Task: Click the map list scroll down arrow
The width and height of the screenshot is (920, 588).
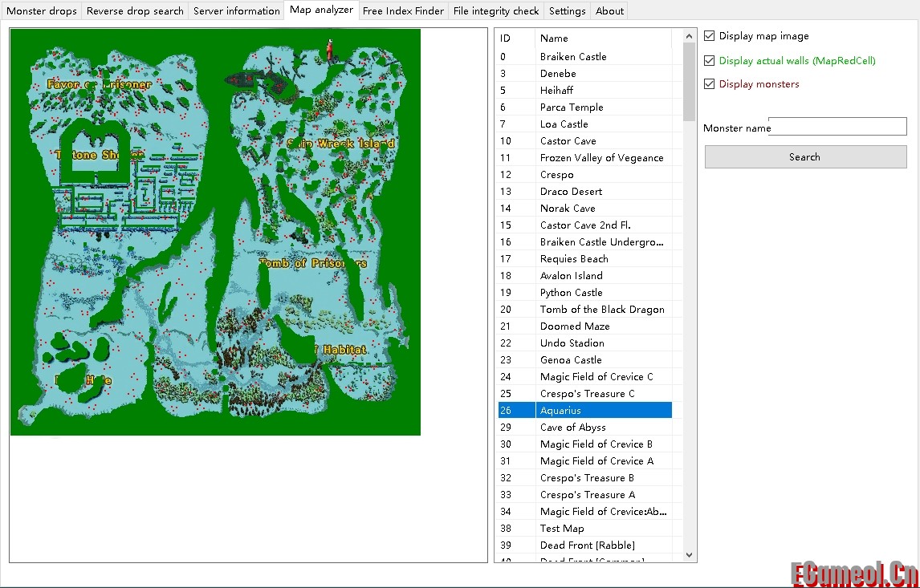Action: pos(689,555)
